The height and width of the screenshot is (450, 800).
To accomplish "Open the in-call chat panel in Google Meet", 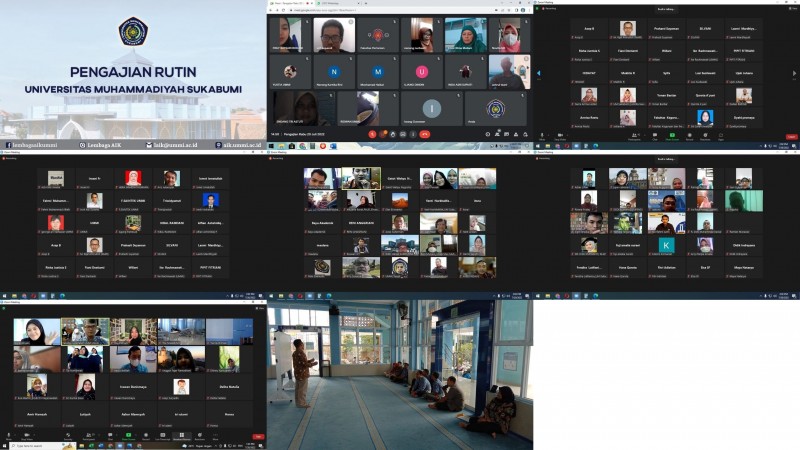I will point(507,134).
